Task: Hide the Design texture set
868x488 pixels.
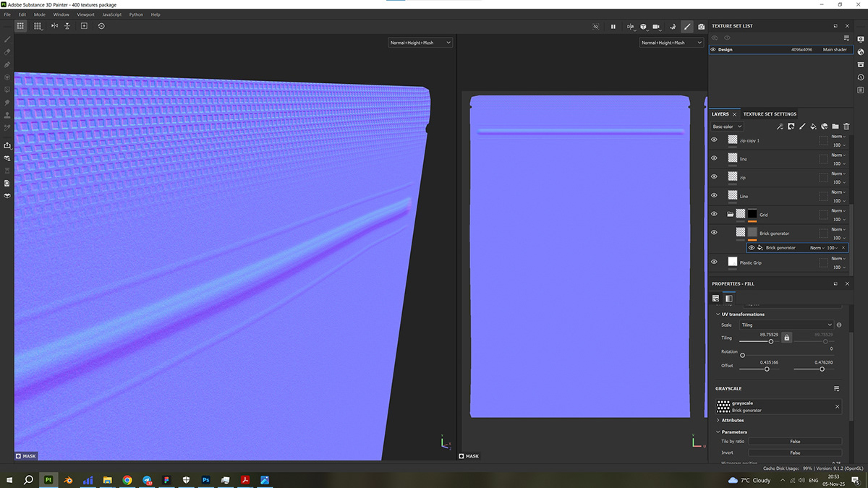Action: point(713,50)
